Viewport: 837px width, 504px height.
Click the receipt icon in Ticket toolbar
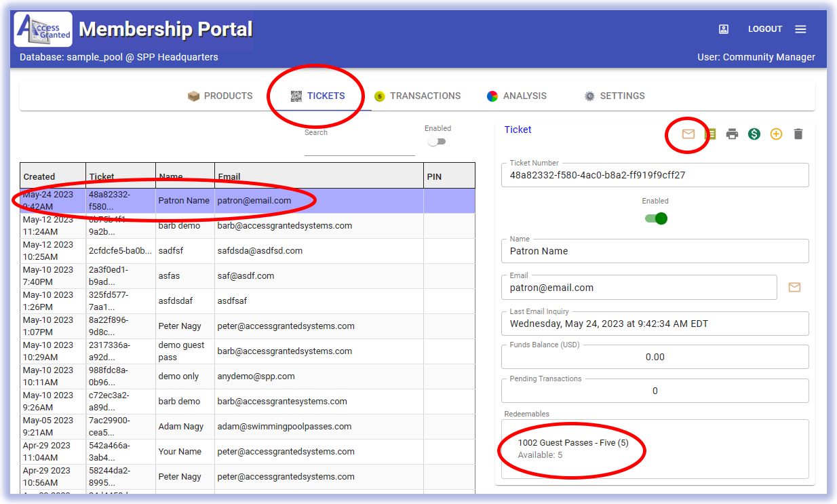(710, 134)
